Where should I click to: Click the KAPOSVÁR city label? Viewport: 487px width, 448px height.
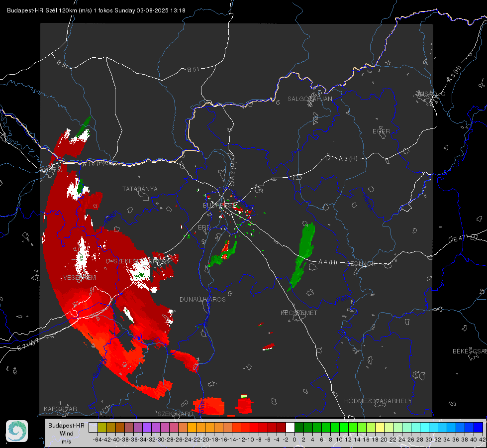[x=60, y=409]
